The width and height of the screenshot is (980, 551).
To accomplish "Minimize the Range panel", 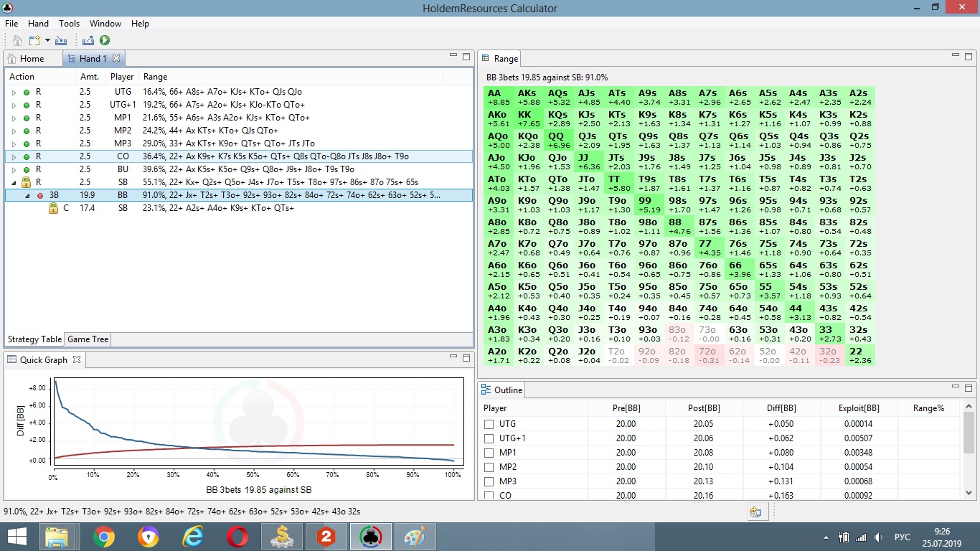I will (955, 55).
